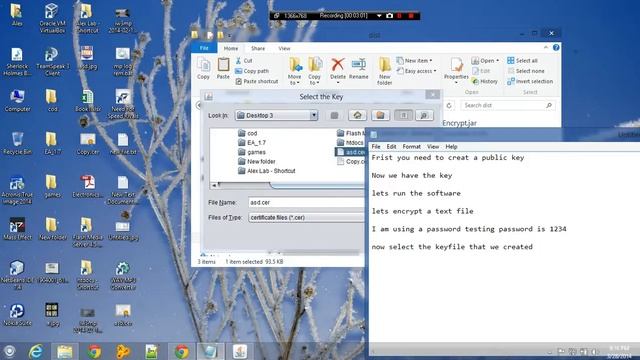This screenshot has height=360, width=640.
Task: Click the TeamSpeak 3 Client desktop icon
Action: [52, 62]
